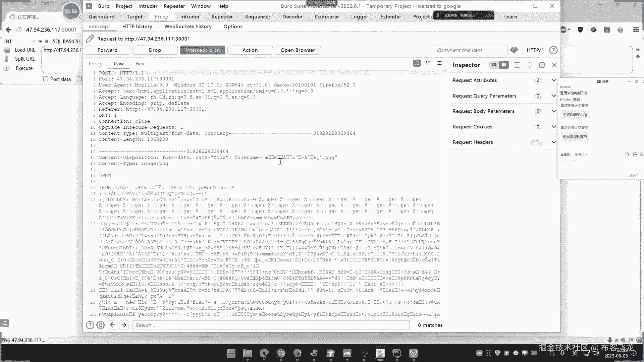Click the Forward button
This screenshot has width=644, height=362.
click(107, 50)
